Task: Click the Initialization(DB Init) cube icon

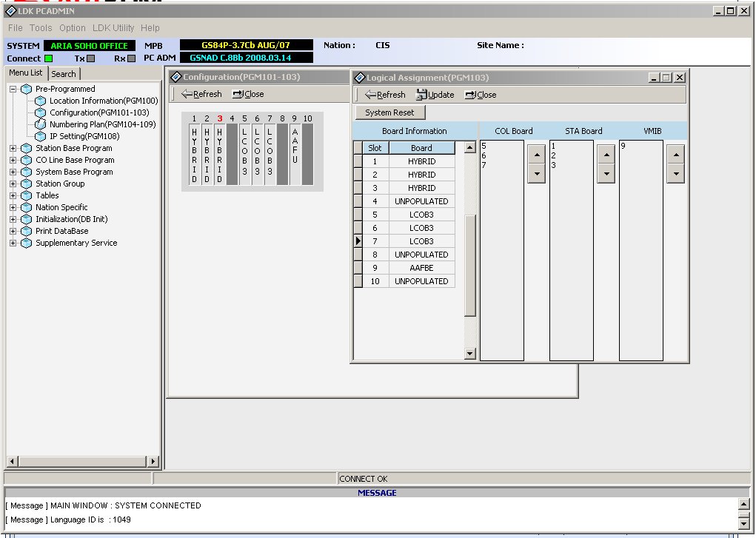Action: point(27,219)
